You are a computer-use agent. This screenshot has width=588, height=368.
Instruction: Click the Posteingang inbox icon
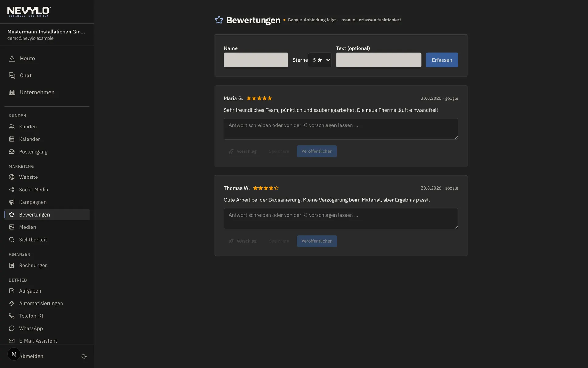coord(12,152)
